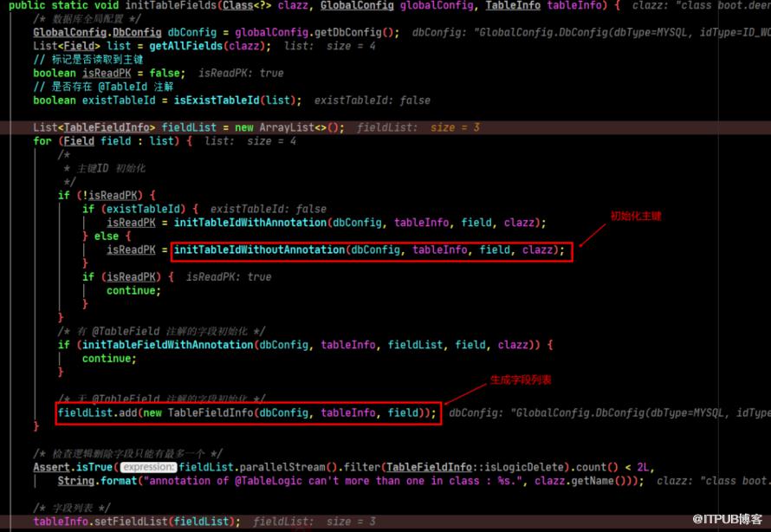Click the initTableIdWithoutAnnotation method call
This screenshot has height=532, width=771.
click(260, 250)
